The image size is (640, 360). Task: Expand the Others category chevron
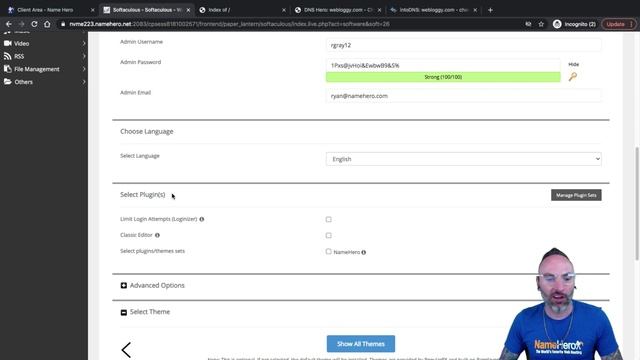point(84,82)
